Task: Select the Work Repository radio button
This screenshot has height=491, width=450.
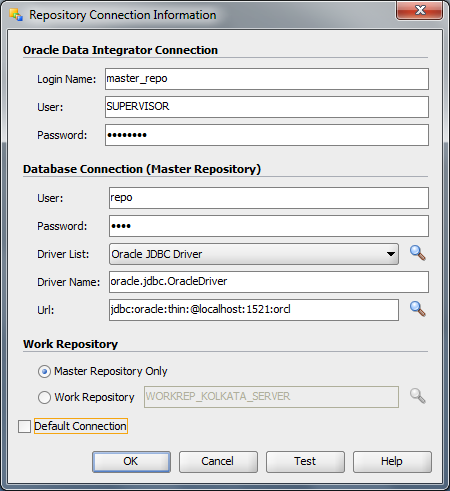Action: pyautogui.click(x=44, y=397)
